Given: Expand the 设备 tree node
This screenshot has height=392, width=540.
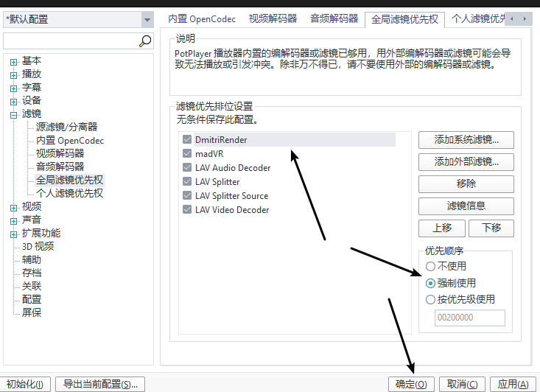Looking at the screenshot, I should (13, 102).
